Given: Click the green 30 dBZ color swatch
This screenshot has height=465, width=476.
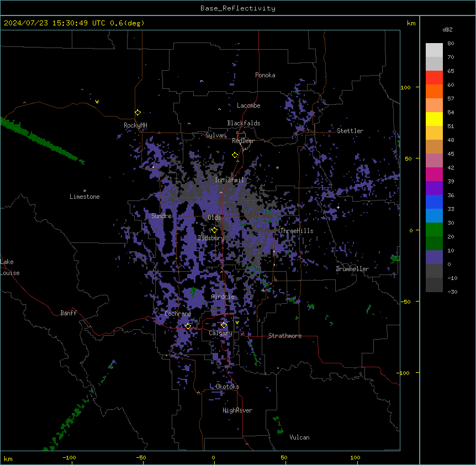Looking at the screenshot, I should click(434, 230).
